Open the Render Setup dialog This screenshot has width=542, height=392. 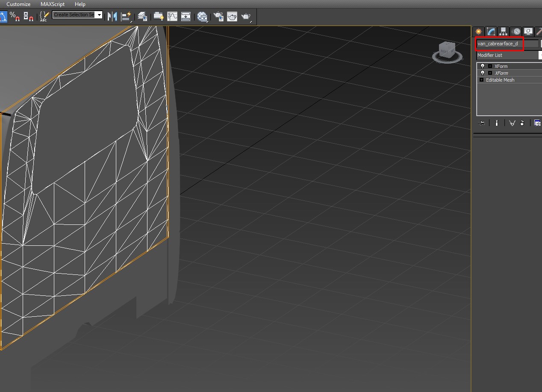[x=218, y=17]
